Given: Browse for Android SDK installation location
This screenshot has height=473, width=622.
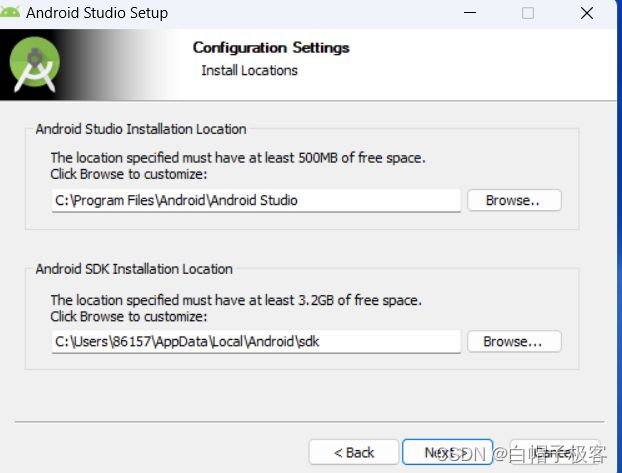Looking at the screenshot, I should 514,341.
